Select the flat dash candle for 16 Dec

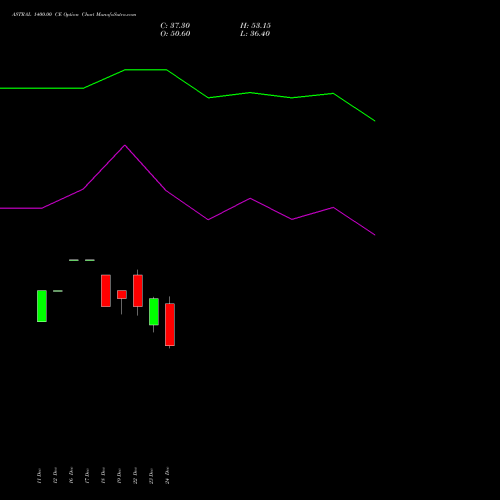point(74,260)
